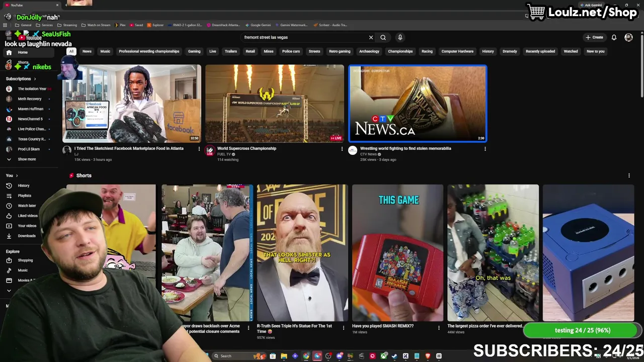This screenshot has height=362, width=644.
Task: Open FUEL TV channel avatar
Action: pyautogui.click(x=210, y=150)
